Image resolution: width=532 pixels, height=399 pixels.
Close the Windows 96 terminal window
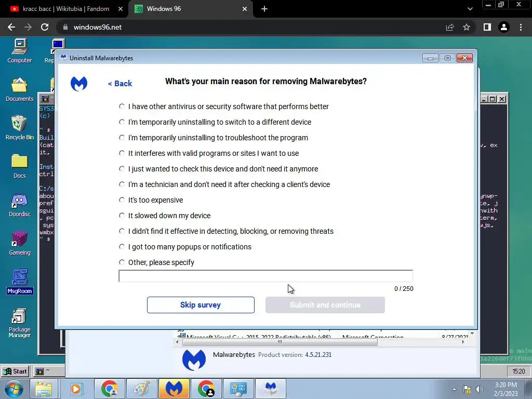click(x=502, y=99)
